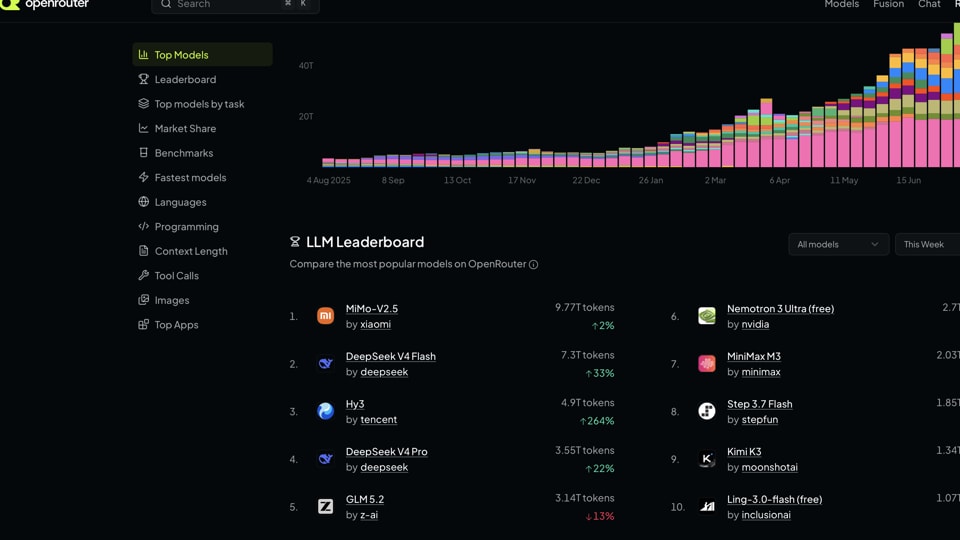Click the Kimi K3 moonshot logo
This screenshot has height=540, width=960.
pos(707,459)
